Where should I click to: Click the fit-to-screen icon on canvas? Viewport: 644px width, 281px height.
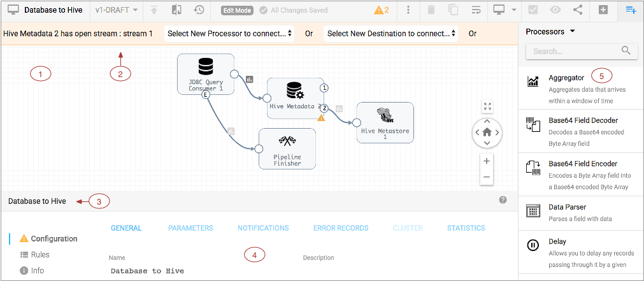click(x=487, y=106)
